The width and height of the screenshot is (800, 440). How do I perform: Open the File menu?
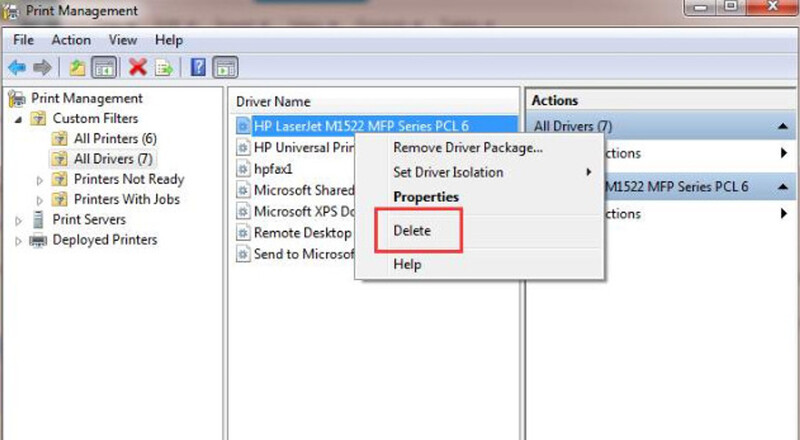pos(23,40)
